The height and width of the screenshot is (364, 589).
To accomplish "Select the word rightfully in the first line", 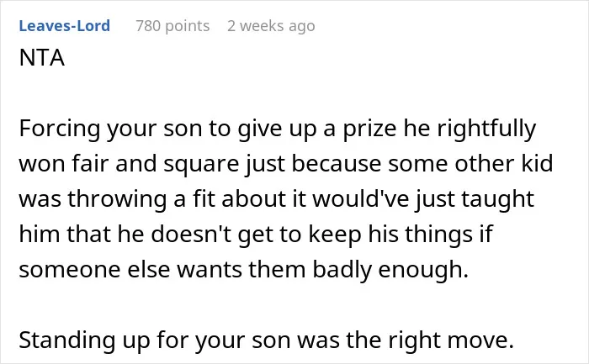I will coord(486,129).
